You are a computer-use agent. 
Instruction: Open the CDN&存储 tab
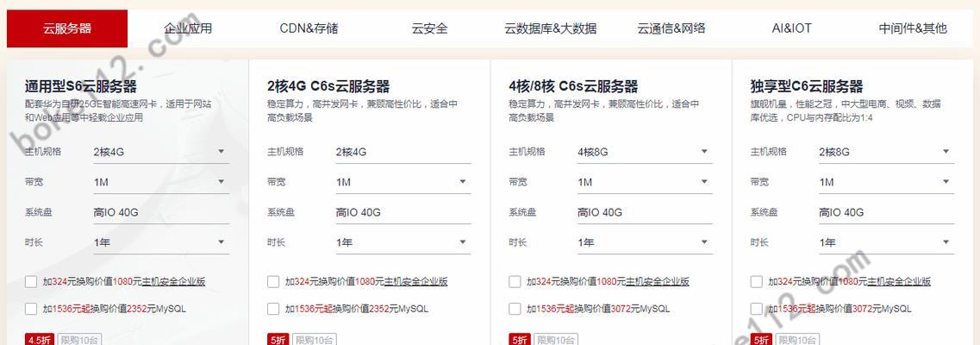point(309,28)
